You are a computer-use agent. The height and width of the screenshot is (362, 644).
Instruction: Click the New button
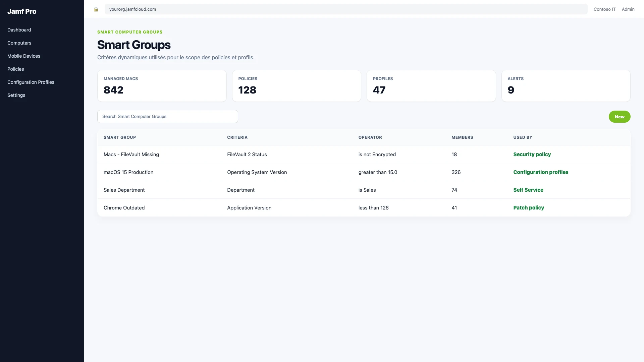[x=620, y=117]
